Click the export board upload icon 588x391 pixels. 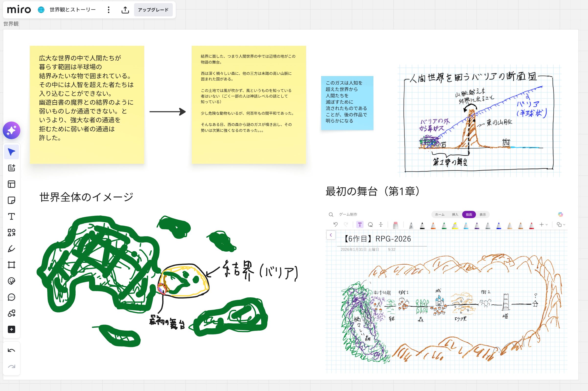point(125,10)
